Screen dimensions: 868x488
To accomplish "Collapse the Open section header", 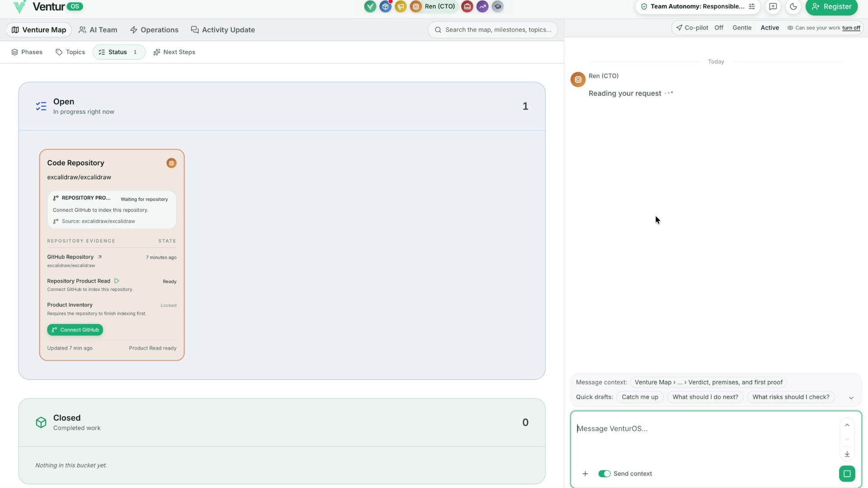I will pos(282,106).
